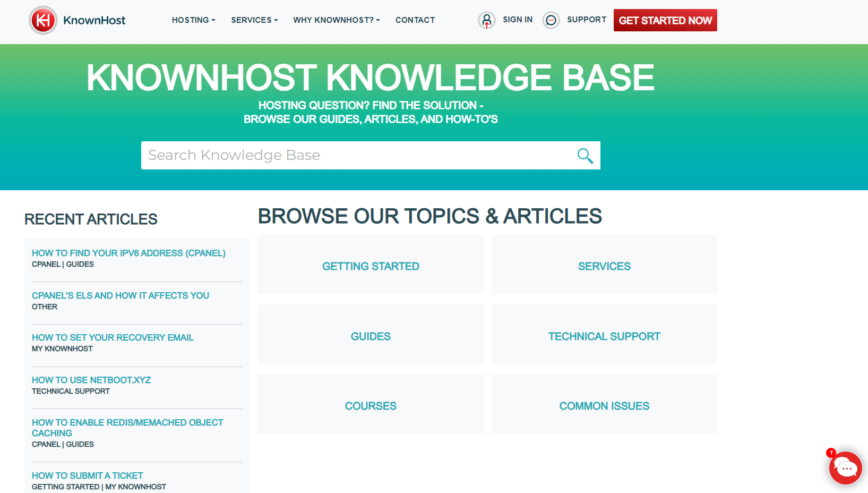This screenshot has height=493, width=868.
Task: Click TECHNICAL SUPPORT category under Netboot article
Action: [71, 391]
